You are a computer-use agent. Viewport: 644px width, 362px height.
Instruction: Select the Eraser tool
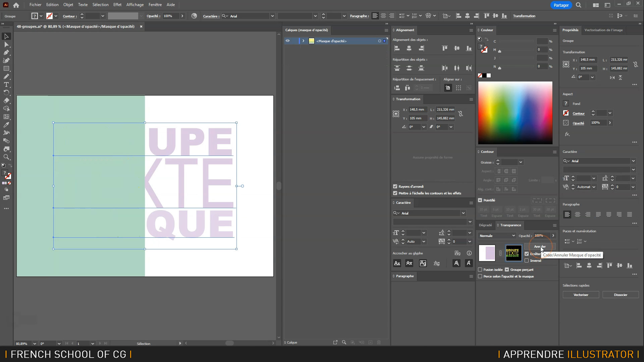6,101
